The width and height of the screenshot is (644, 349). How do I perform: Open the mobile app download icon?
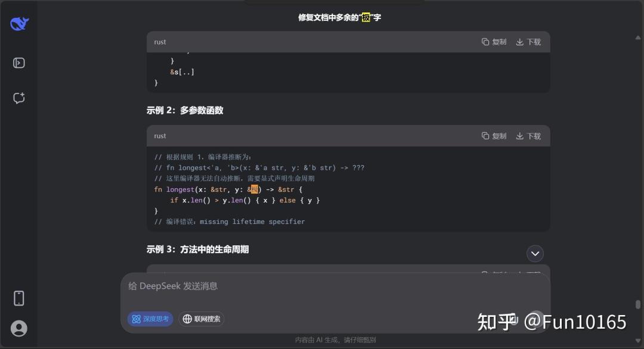point(19,298)
